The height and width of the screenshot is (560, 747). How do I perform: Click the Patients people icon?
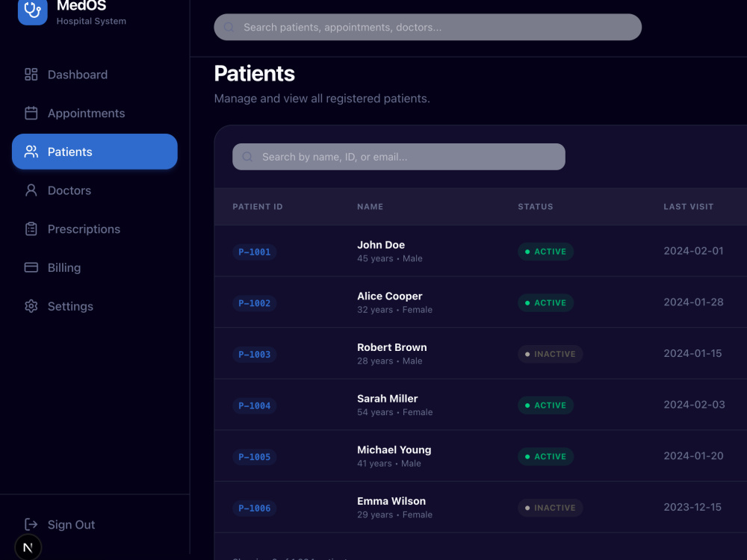[31, 152]
